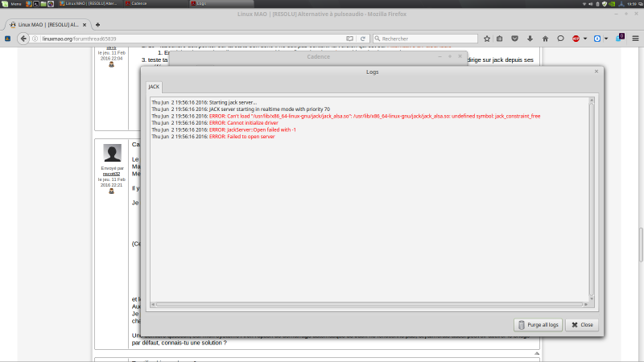Show Firefox bookmarks list

[499, 39]
